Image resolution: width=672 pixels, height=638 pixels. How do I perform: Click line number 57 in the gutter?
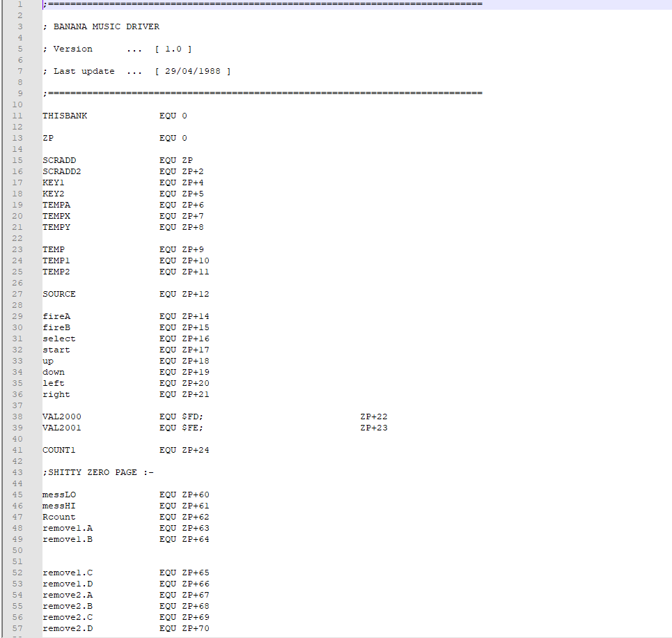(x=17, y=628)
